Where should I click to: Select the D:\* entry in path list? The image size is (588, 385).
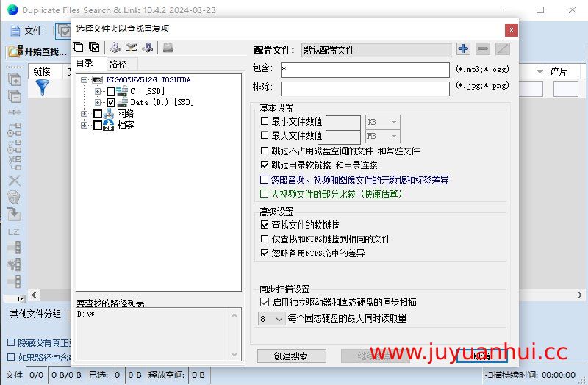[x=86, y=314]
